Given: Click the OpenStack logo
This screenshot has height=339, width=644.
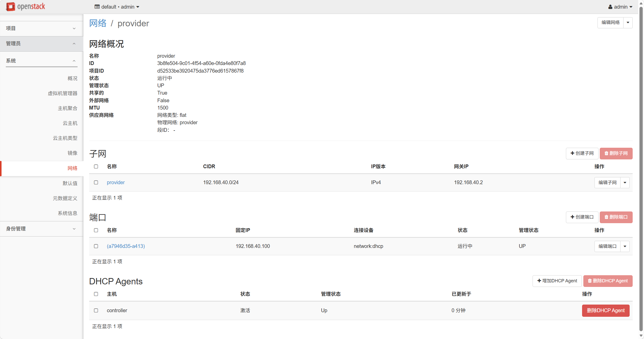Looking at the screenshot, I should pyautogui.click(x=26, y=7).
